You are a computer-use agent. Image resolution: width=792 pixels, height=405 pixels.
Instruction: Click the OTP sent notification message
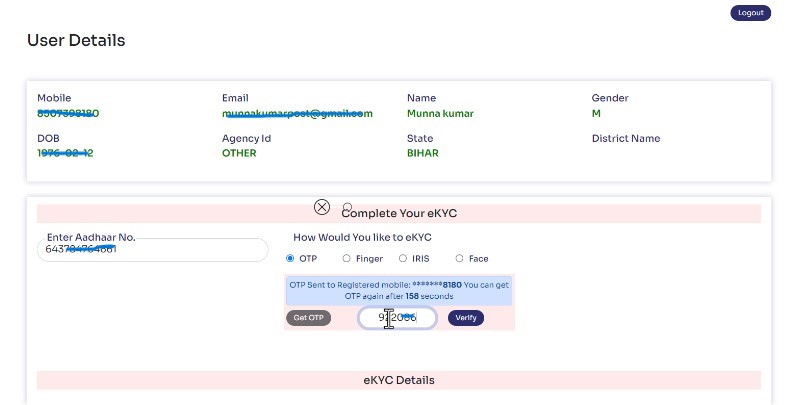coord(399,290)
